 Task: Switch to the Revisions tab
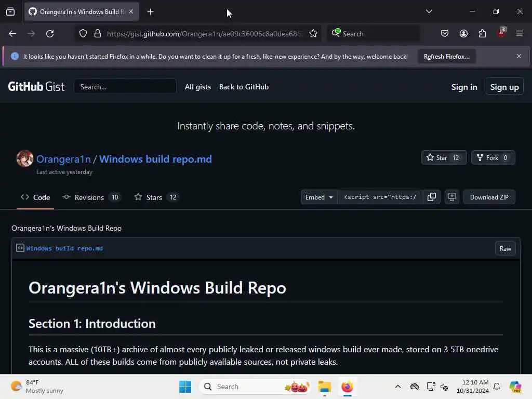(x=91, y=197)
